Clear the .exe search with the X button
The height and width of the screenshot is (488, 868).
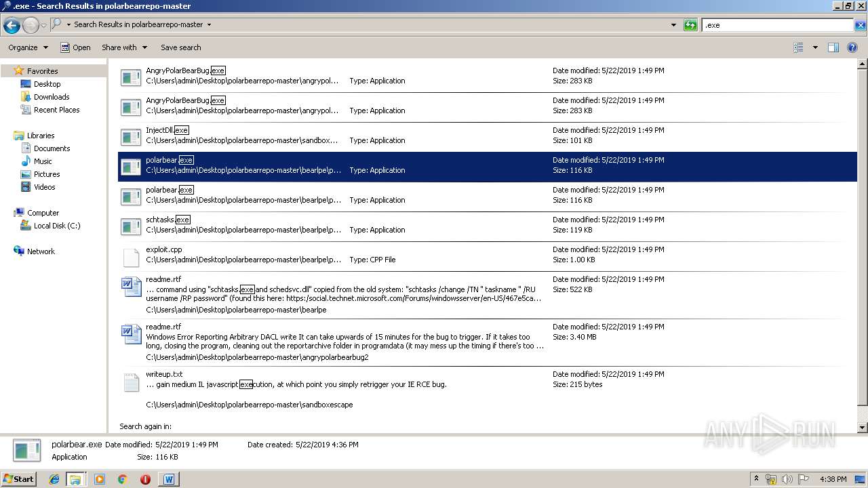(x=860, y=25)
